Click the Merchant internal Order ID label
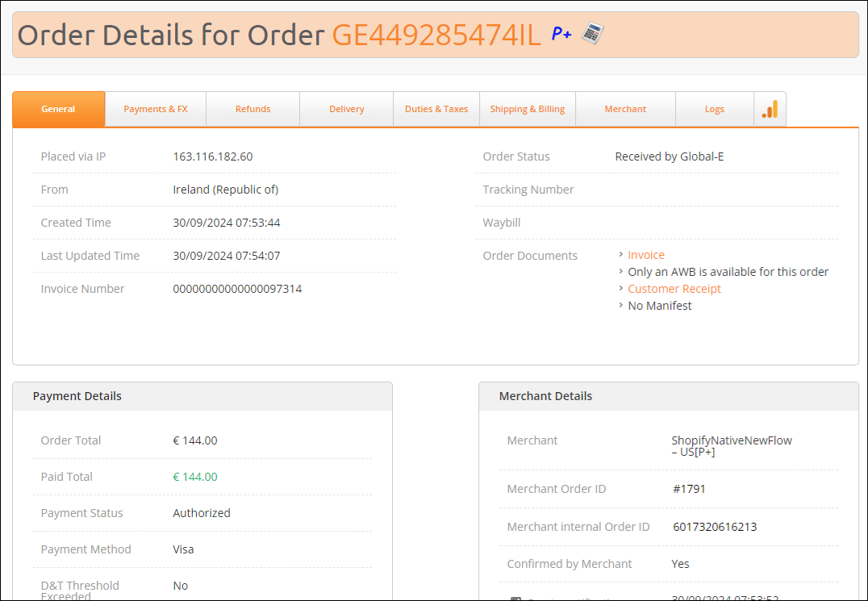Screen dimensions: 868x601 click(578, 527)
